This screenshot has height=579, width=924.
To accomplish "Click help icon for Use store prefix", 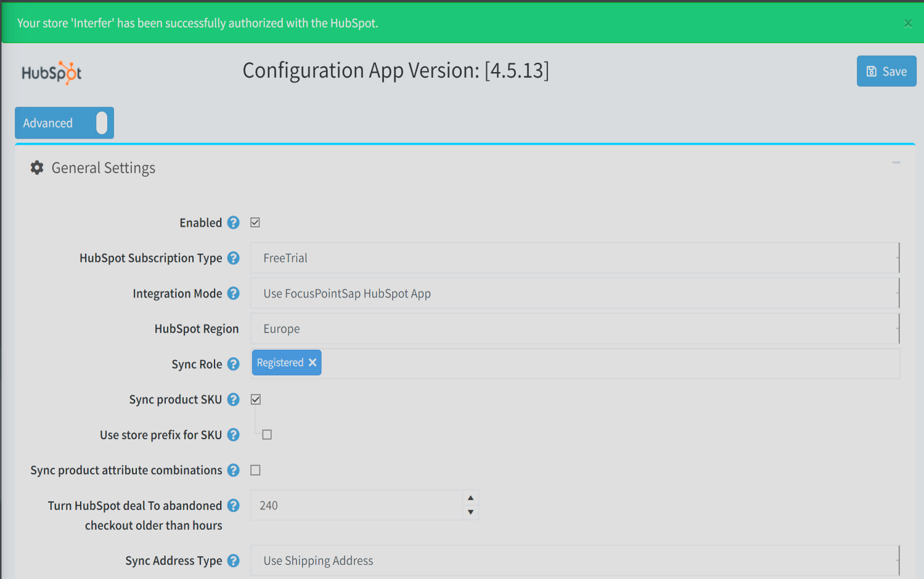I will click(x=233, y=435).
